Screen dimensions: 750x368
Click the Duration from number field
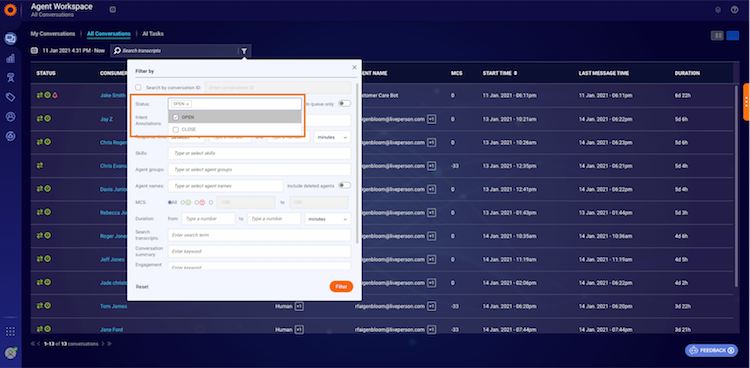coord(208,219)
